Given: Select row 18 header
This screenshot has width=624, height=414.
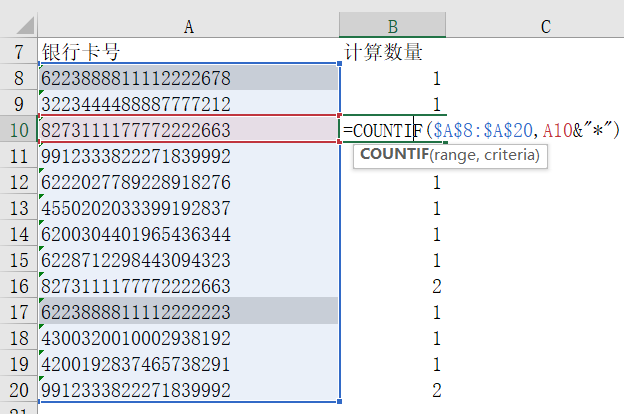Looking at the screenshot, I should [x=19, y=337].
